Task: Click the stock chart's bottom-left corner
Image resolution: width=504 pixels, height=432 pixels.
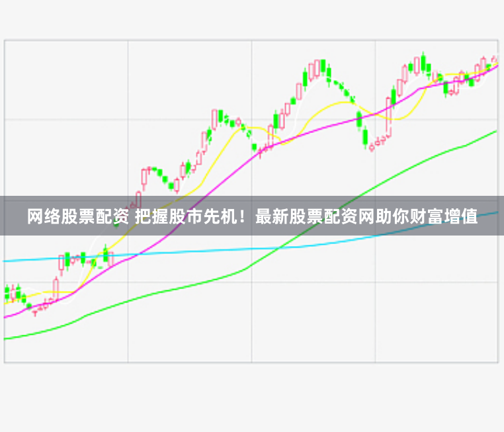Action: [x=5, y=361]
